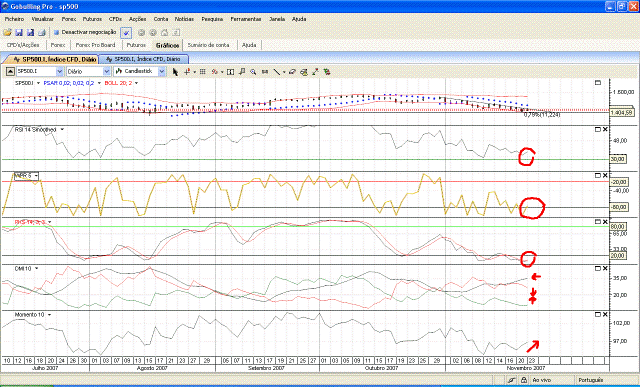This screenshot has height=387, width=640.
Task: Click the red-green arrows icon at toolbar end
Action: pos(327,72)
